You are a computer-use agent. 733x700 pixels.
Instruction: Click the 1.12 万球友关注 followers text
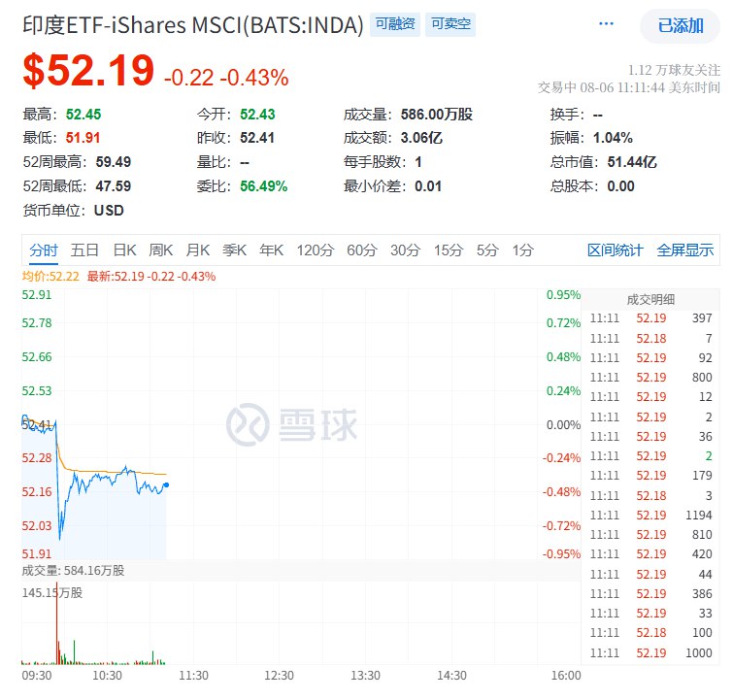[674, 71]
